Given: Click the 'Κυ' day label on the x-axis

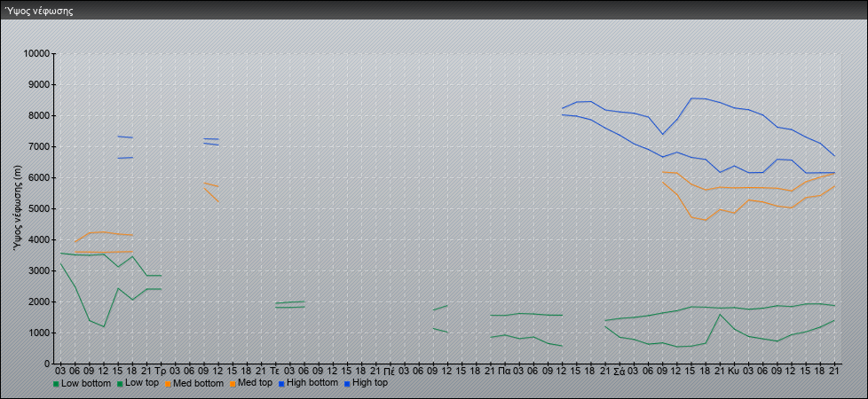Looking at the screenshot, I should pos(733,371).
